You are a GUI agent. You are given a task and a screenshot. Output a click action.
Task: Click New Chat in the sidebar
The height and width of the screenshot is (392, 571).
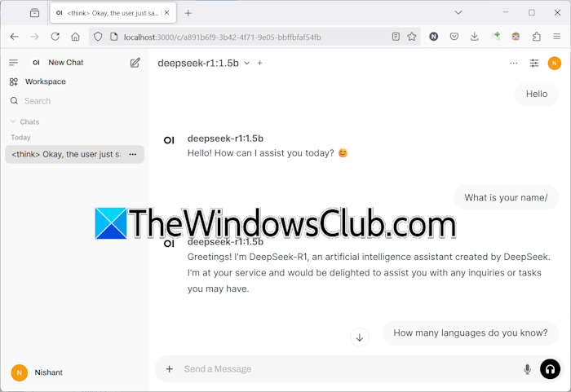point(66,63)
